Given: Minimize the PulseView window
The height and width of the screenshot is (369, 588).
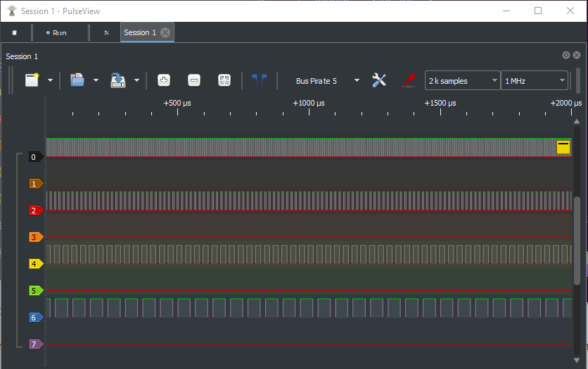Looking at the screenshot, I should pyautogui.click(x=506, y=11).
